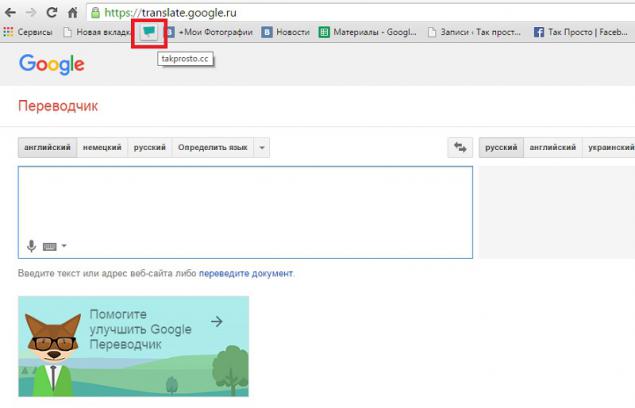Click the Google logo

(x=52, y=64)
